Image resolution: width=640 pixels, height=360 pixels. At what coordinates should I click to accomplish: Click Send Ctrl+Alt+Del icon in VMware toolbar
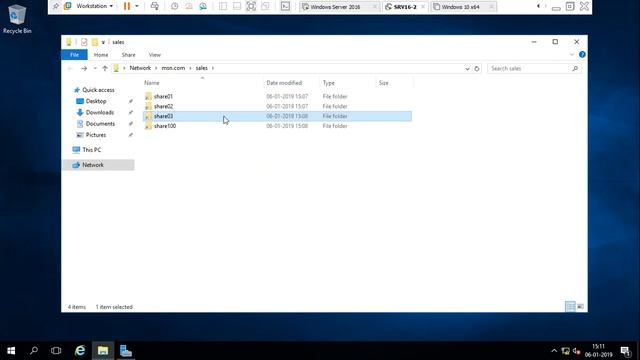click(155, 6)
